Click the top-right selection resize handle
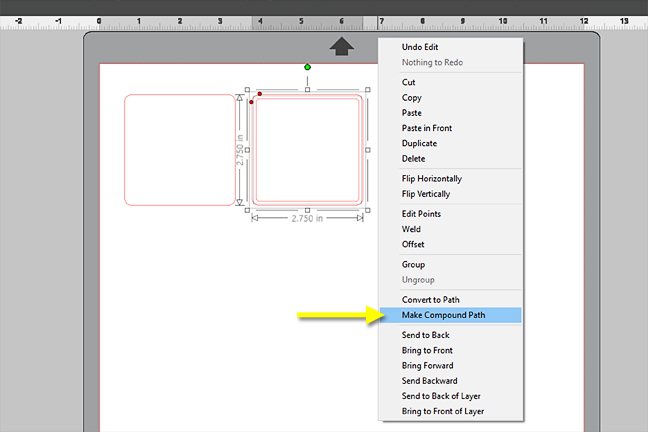 point(368,90)
